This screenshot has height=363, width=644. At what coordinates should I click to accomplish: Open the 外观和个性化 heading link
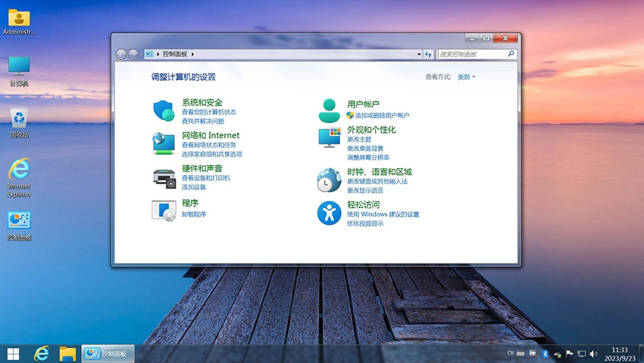coord(372,130)
